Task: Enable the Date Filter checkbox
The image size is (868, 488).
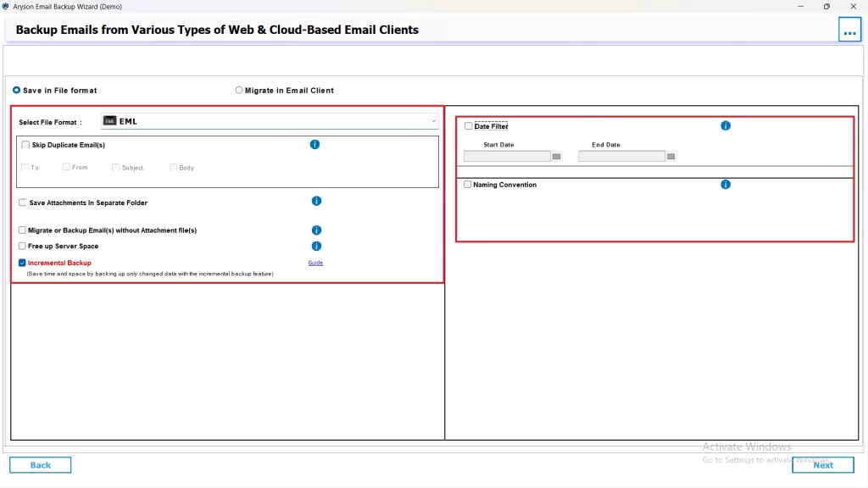Action: pos(469,126)
